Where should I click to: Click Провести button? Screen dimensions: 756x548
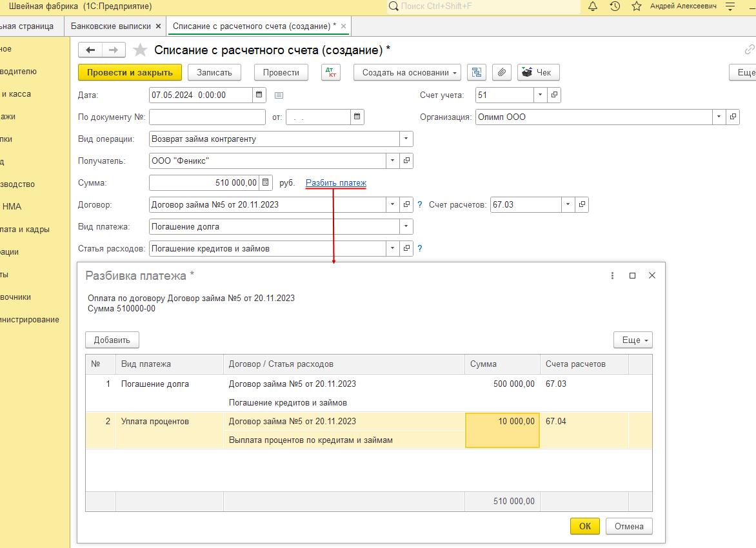click(281, 72)
